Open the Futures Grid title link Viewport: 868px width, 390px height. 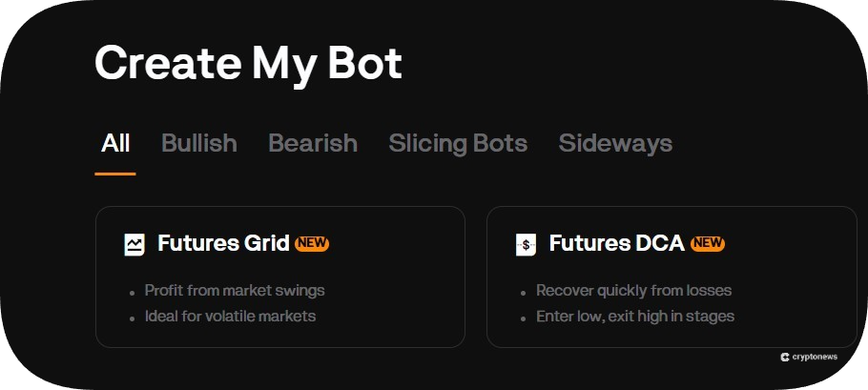tap(223, 243)
